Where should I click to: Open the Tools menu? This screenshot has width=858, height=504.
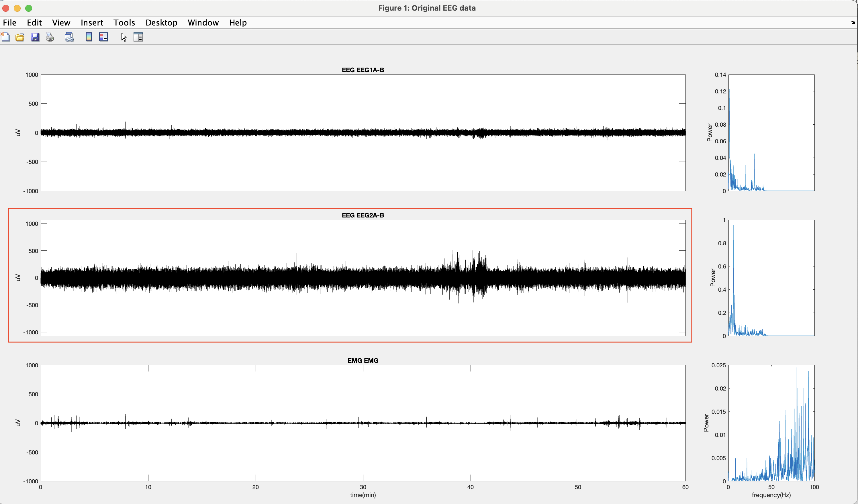tap(124, 22)
